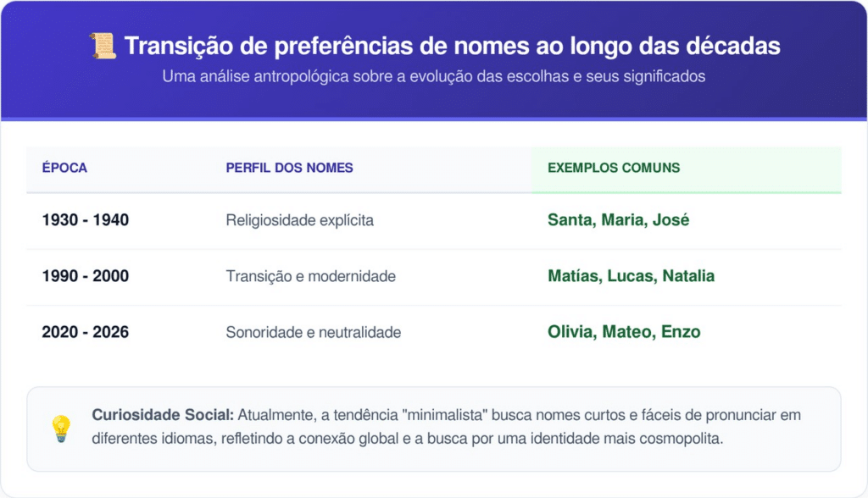
Task: Select the 2020 - 2026 row label
Action: pyautogui.click(x=86, y=332)
